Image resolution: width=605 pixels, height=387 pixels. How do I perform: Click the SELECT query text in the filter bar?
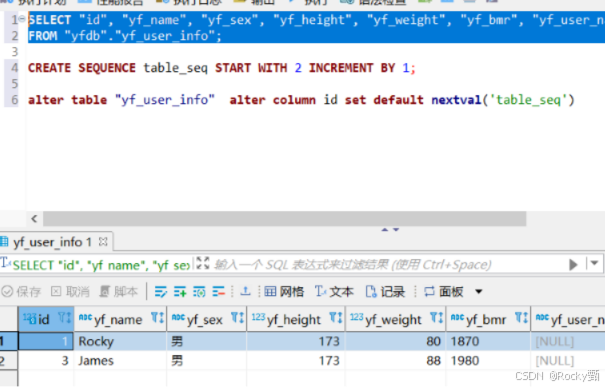[x=101, y=265]
